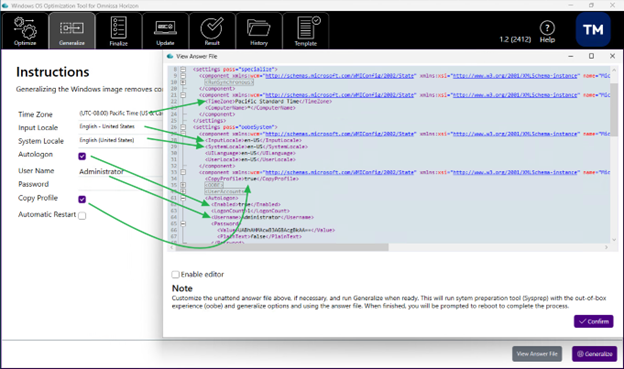Enable the Automatic Restart checkbox

pos(82,216)
